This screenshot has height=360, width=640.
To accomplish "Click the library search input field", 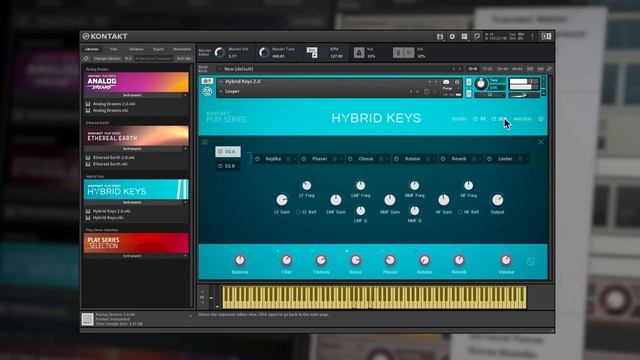I will click(x=154, y=58).
